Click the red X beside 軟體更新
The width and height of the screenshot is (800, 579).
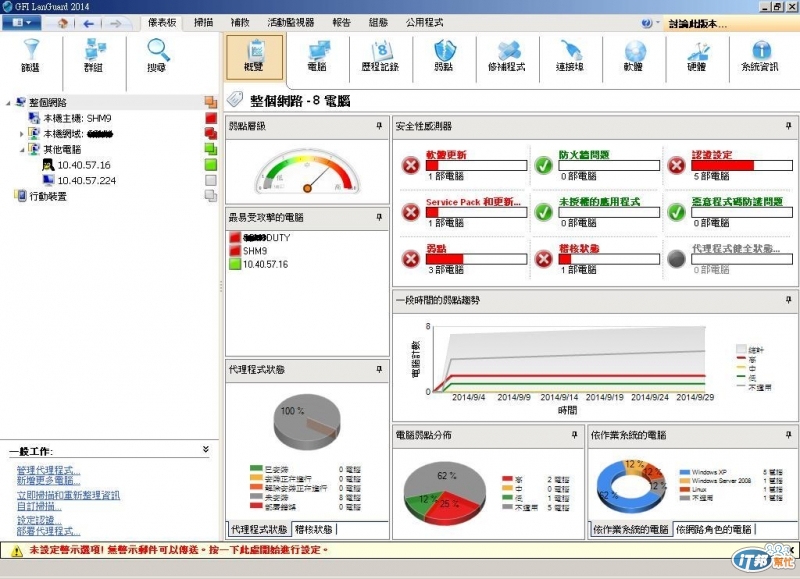pos(411,165)
